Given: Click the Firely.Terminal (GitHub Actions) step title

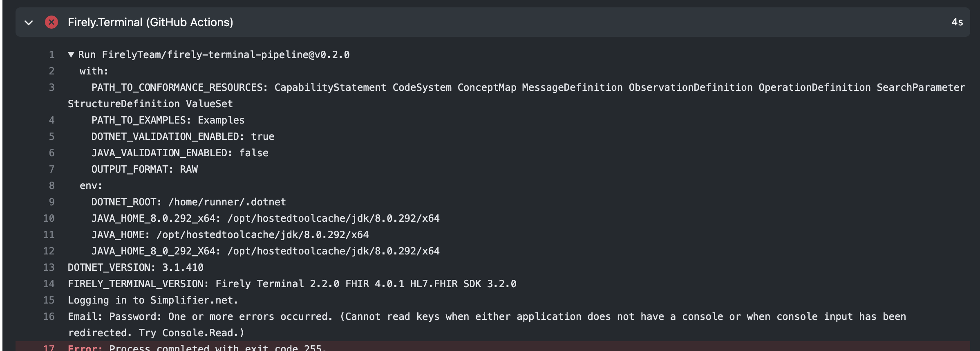Looking at the screenshot, I should click(150, 22).
